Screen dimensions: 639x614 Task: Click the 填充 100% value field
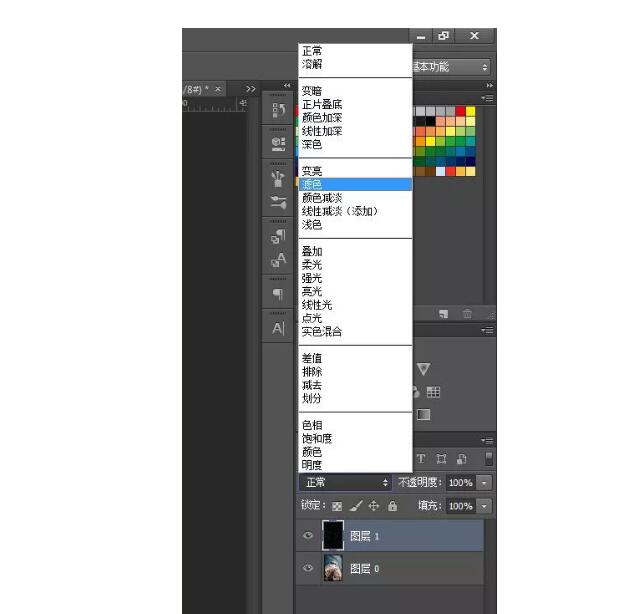pos(461,506)
